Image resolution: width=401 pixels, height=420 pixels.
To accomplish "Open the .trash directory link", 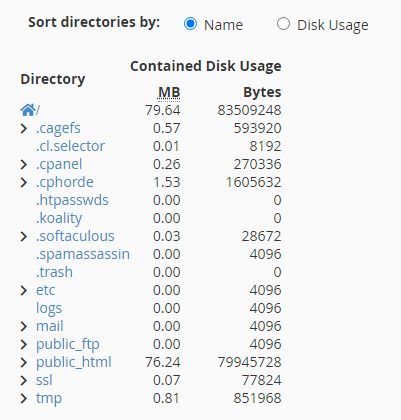I will [x=54, y=272].
